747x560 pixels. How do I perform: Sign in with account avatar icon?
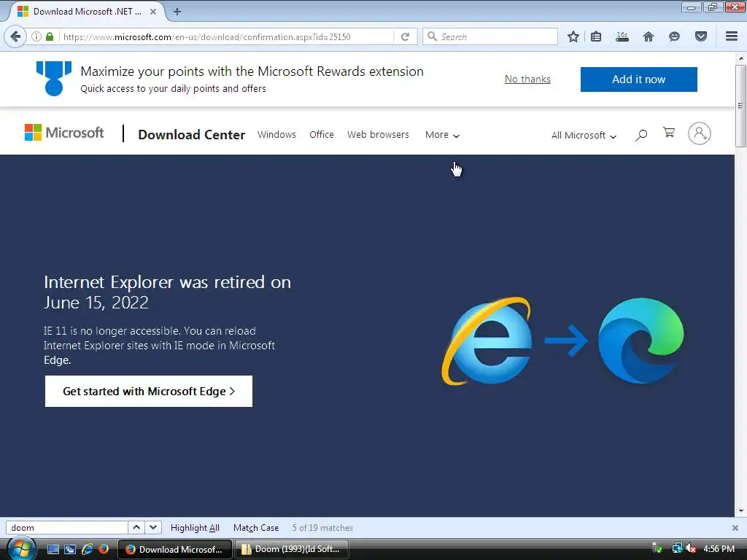[700, 134]
